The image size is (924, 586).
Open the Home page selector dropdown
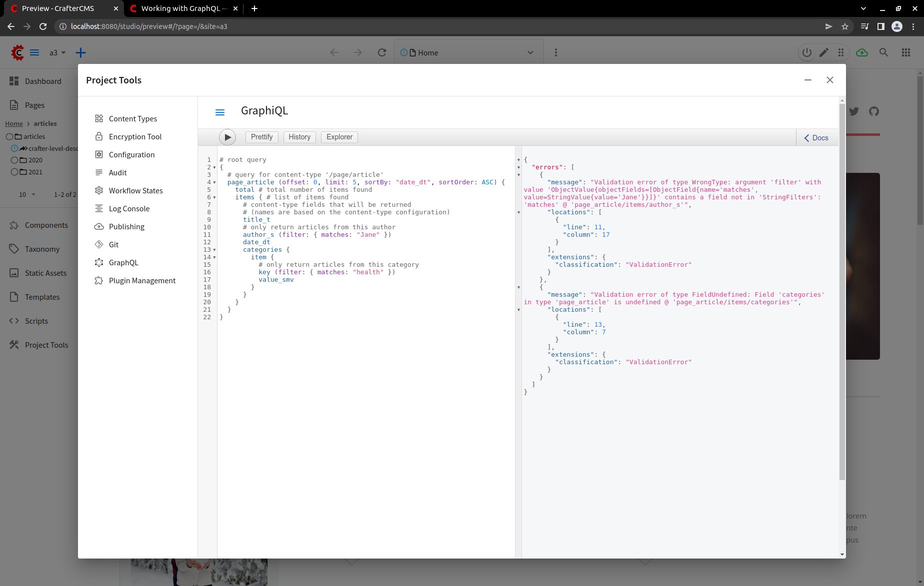click(x=529, y=52)
